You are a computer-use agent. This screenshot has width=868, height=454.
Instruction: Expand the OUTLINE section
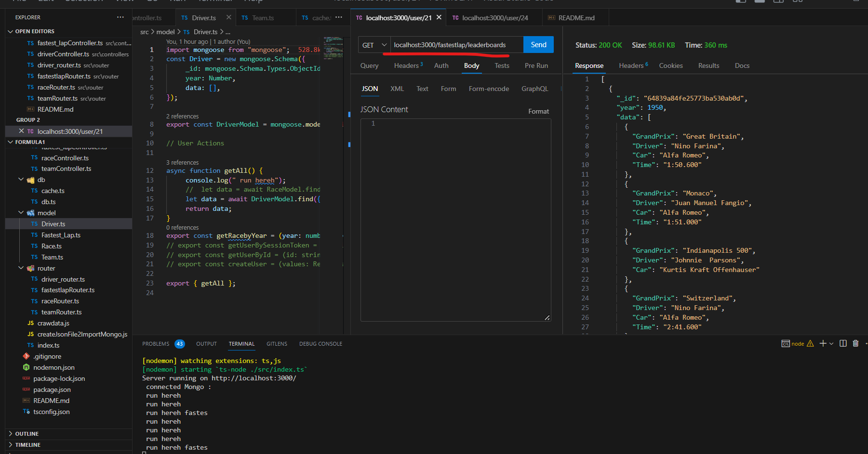pos(27,433)
